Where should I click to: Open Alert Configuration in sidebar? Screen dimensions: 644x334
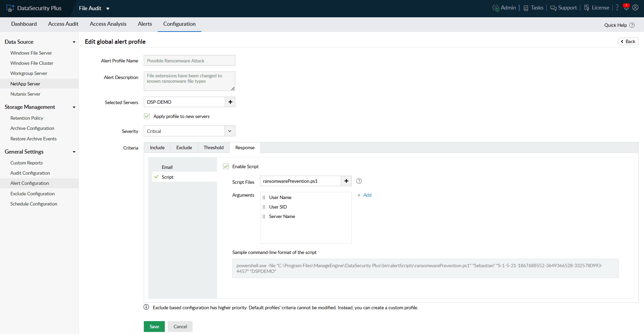pos(30,183)
